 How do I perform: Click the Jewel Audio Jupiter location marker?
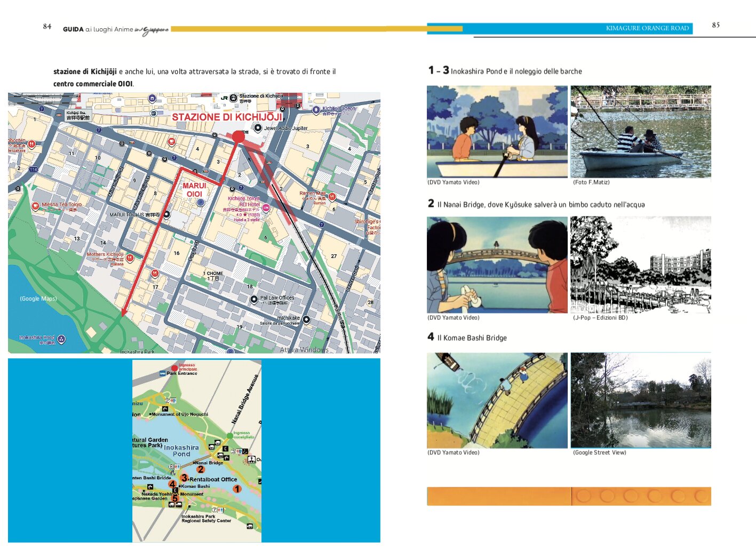point(258,128)
